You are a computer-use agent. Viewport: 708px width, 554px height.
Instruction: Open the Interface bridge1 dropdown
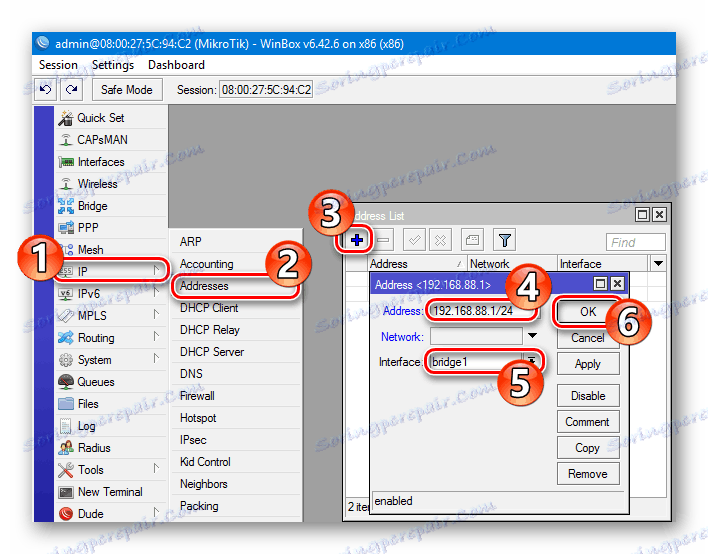coord(532,361)
